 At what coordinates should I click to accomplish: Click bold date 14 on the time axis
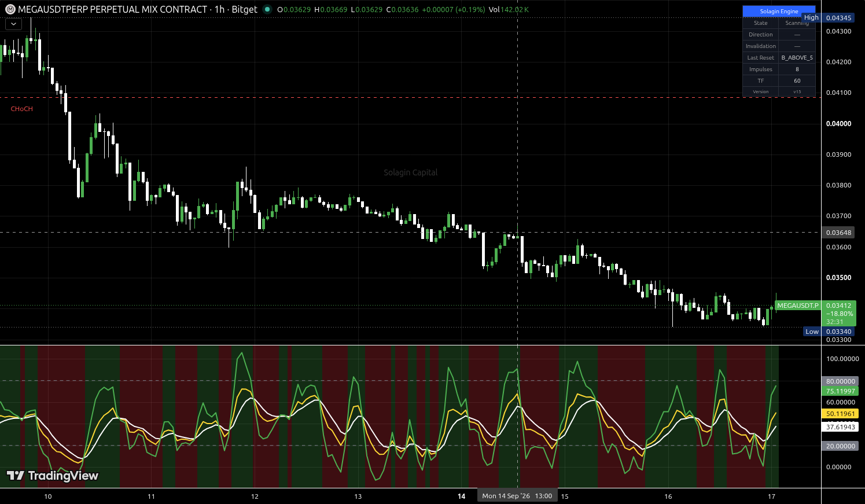(461, 496)
